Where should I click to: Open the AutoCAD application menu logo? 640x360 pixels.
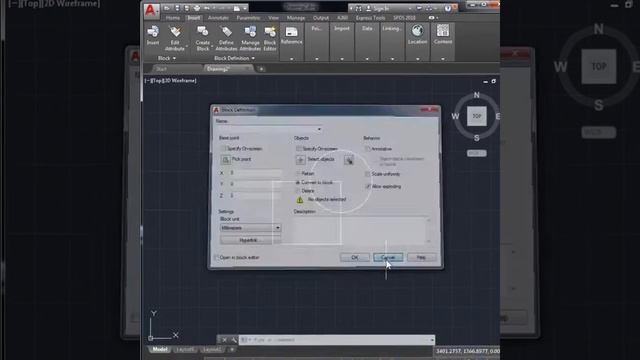(151, 11)
